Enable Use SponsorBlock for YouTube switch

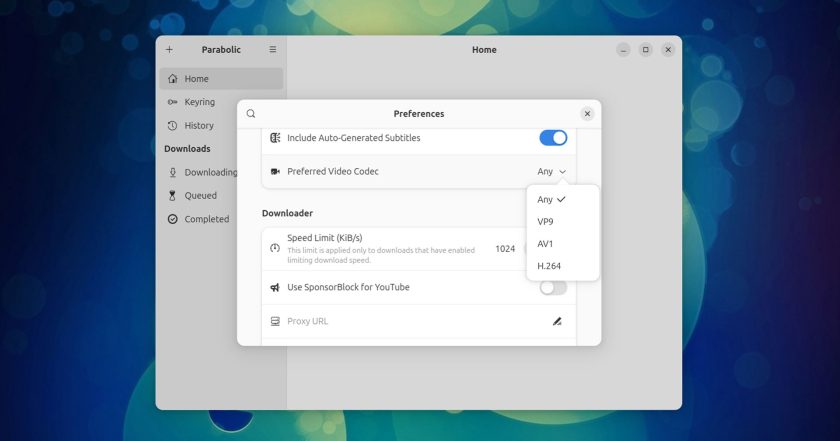(553, 288)
